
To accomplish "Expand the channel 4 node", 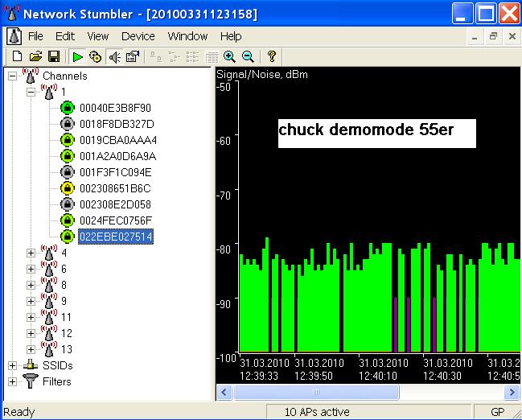I will pos(31,253).
